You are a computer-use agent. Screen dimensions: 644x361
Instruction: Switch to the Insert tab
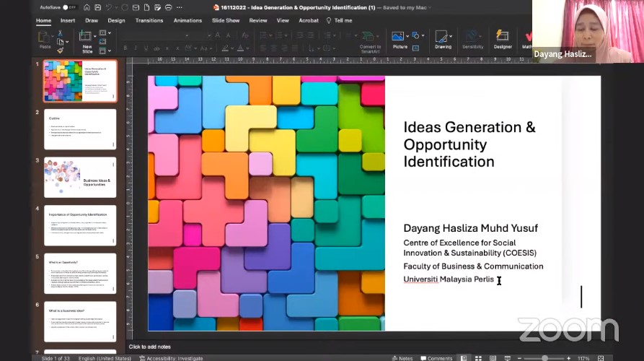pos(68,20)
